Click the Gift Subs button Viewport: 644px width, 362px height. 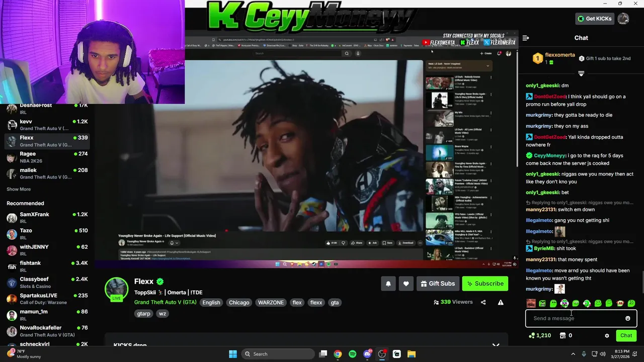pos(438,284)
